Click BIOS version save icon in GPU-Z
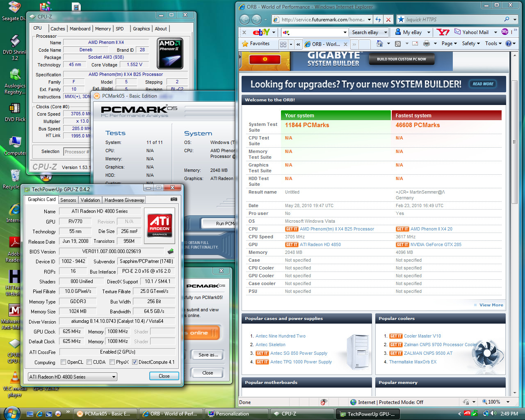 coord(171,251)
